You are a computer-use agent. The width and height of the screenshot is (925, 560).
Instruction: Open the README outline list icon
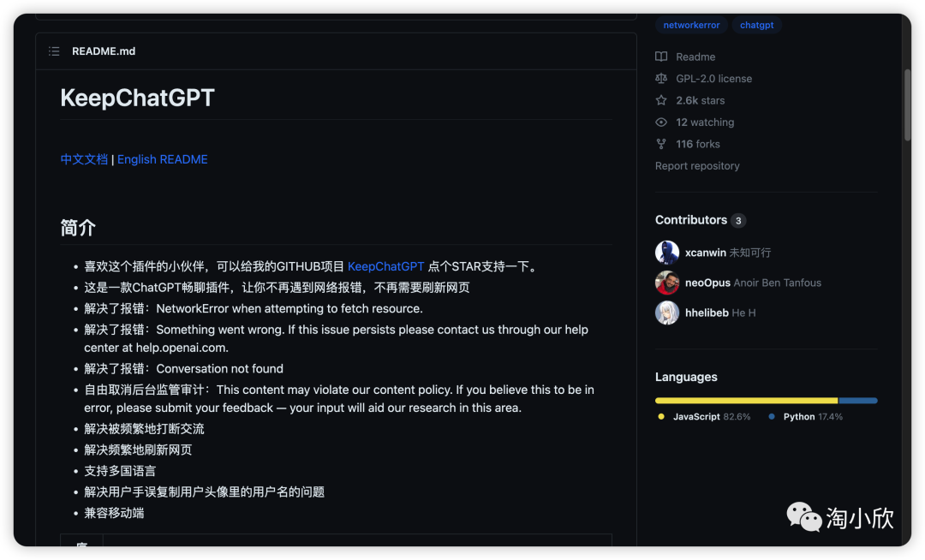(54, 51)
